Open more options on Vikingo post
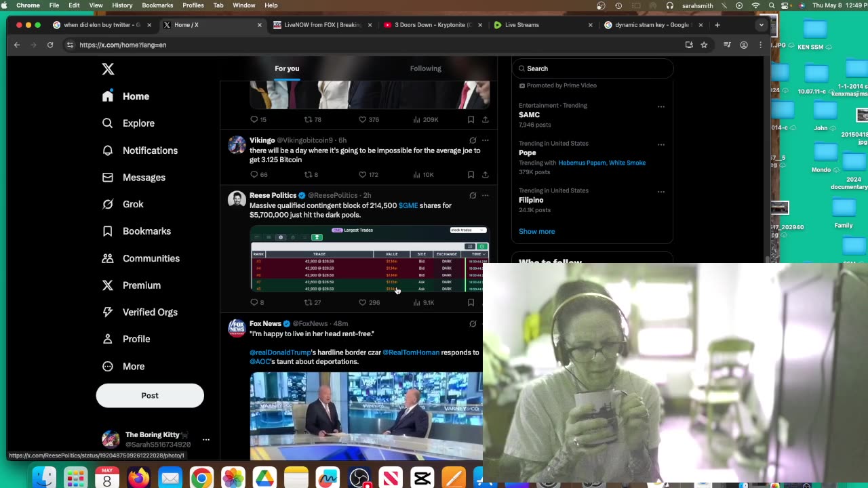 coord(485,140)
